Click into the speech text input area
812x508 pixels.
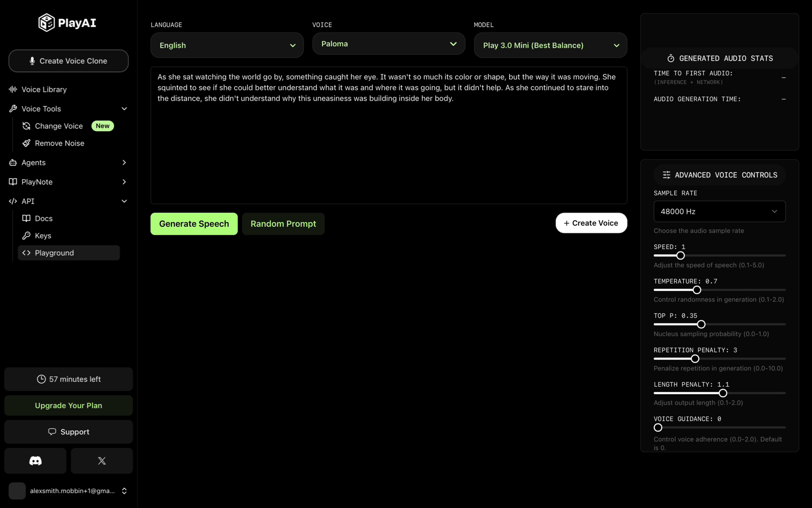click(389, 135)
